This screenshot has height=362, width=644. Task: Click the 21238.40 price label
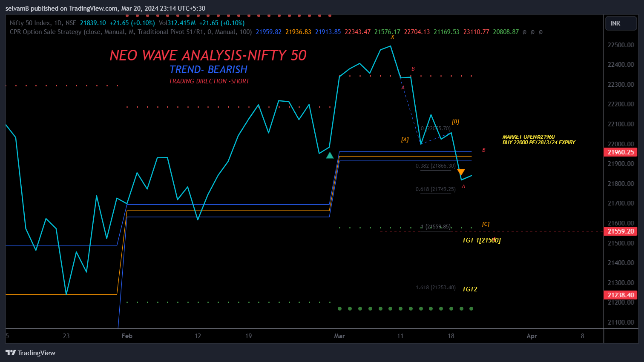point(621,295)
